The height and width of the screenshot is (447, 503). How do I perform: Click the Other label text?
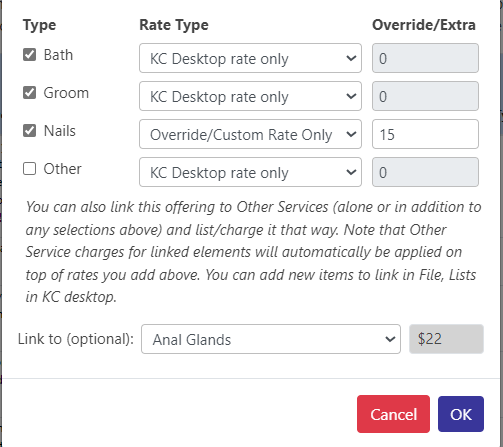(63, 169)
